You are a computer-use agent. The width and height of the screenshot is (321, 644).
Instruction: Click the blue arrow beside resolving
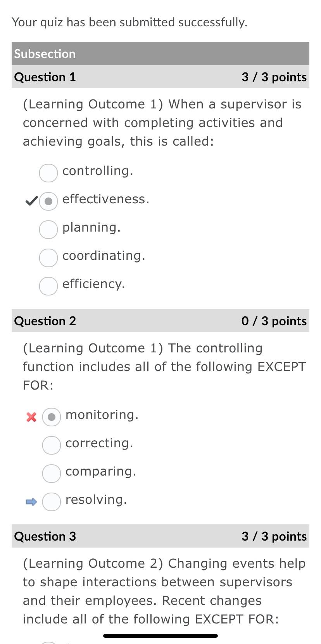[31, 502]
